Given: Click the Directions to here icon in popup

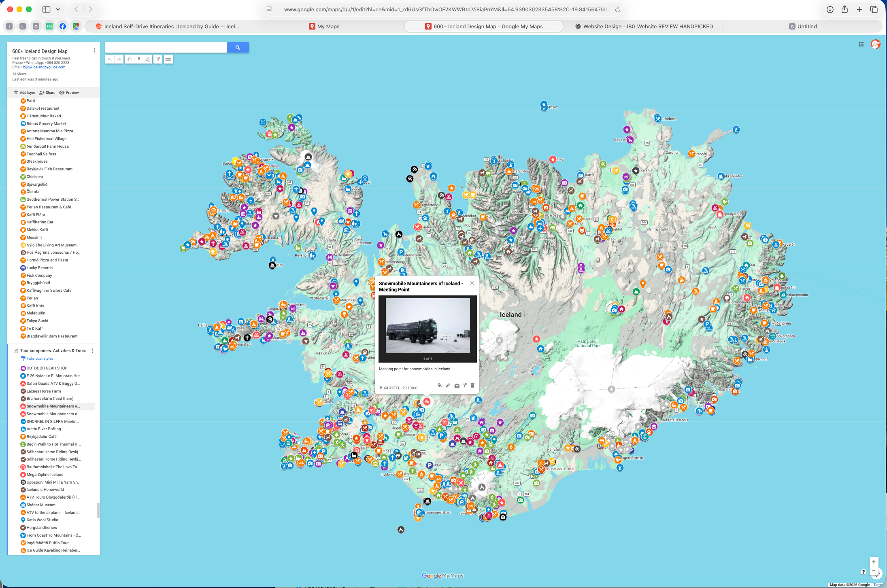Looking at the screenshot, I should click(465, 385).
